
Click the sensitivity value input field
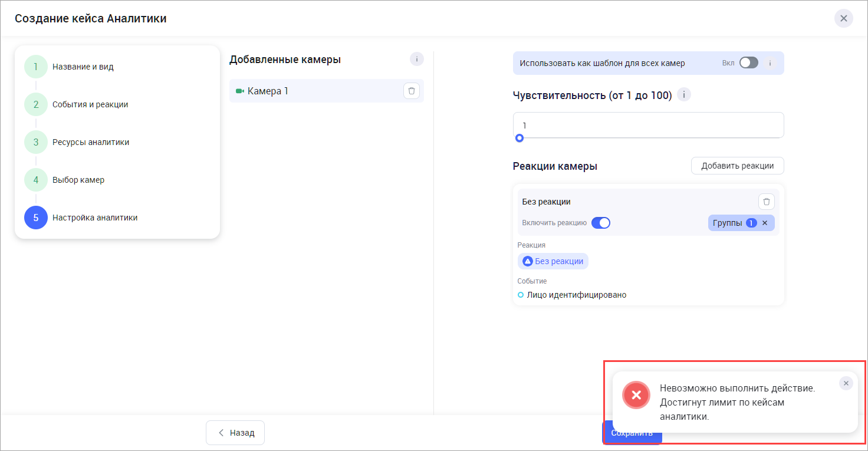pyautogui.click(x=648, y=125)
